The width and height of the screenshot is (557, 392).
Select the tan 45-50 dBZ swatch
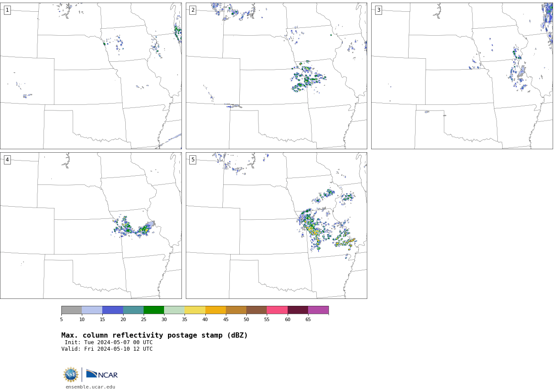click(236, 310)
